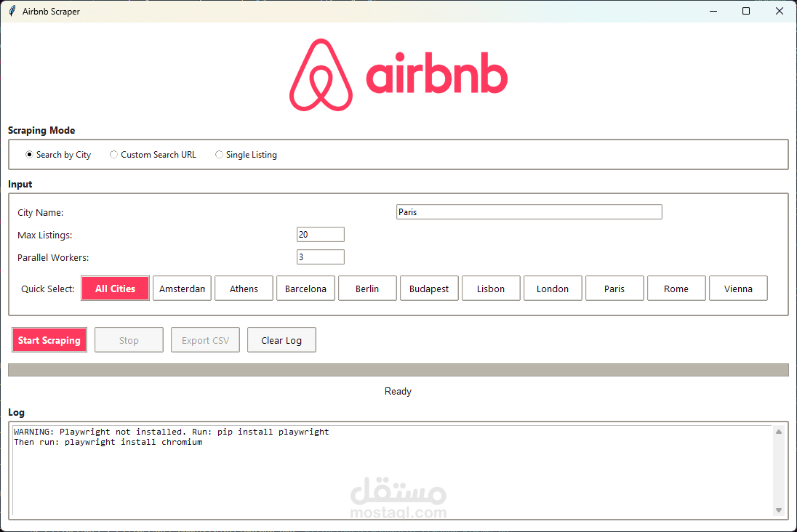Choose Athens quick select button
The image size is (797, 532).
pos(244,289)
